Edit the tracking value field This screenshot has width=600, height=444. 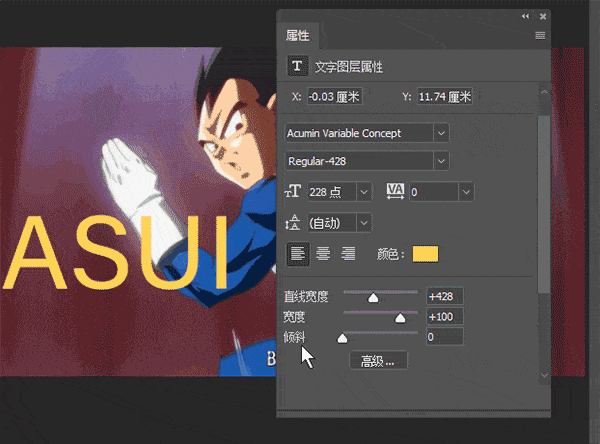(x=434, y=192)
